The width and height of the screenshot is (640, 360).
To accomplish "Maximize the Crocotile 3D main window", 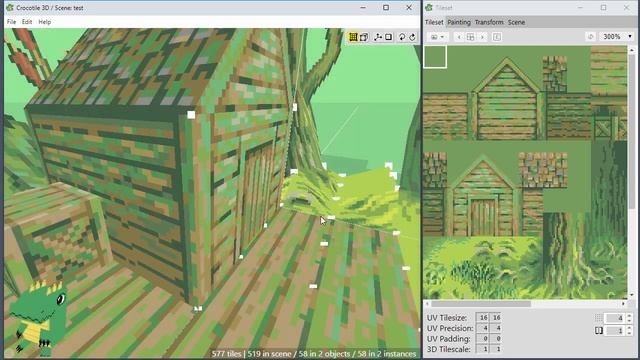I will [x=386, y=8].
